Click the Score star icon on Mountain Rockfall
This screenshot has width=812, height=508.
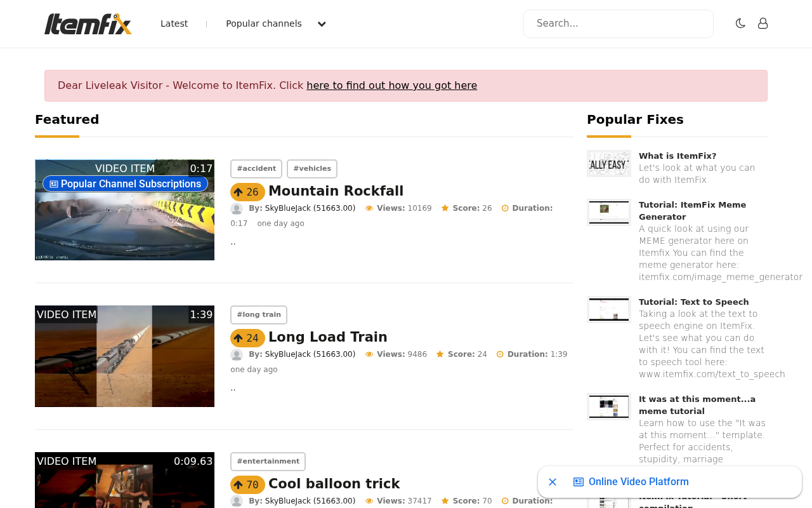445,208
